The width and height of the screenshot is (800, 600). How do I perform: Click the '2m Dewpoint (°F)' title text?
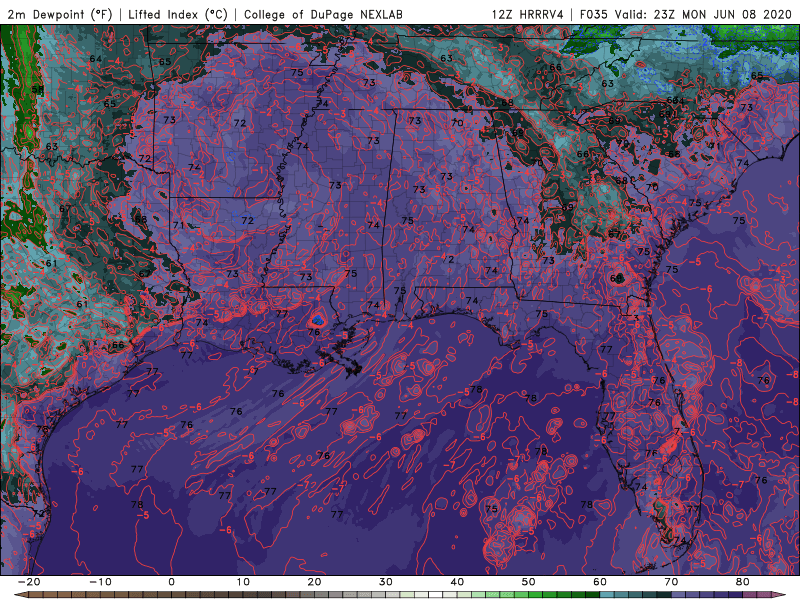tap(60, 14)
